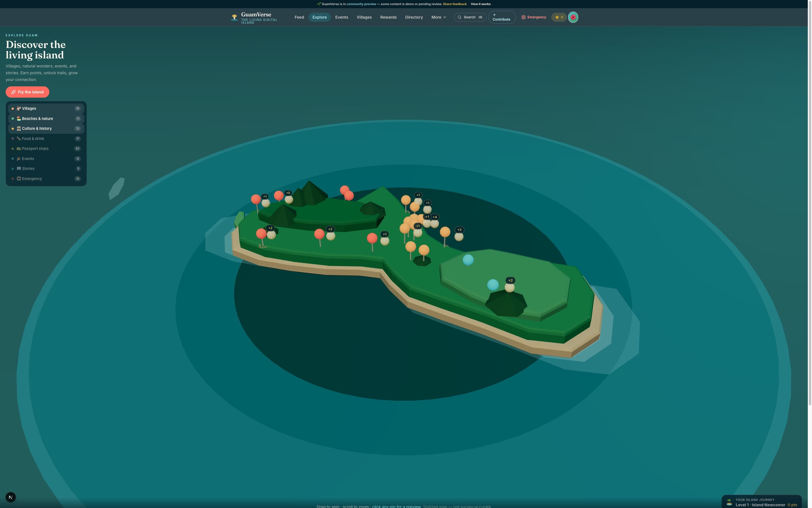
Task: Enable the Events map filter
Action: 46,159
